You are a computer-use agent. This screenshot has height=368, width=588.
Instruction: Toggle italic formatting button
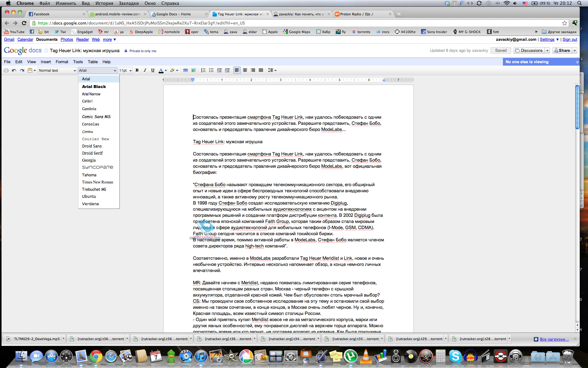[145, 70]
